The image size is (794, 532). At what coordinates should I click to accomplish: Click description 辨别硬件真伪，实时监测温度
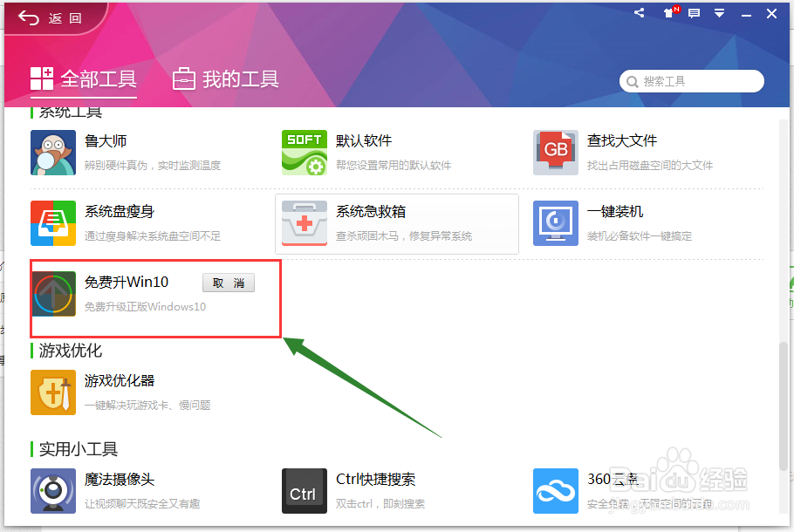[x=153, y=166]
